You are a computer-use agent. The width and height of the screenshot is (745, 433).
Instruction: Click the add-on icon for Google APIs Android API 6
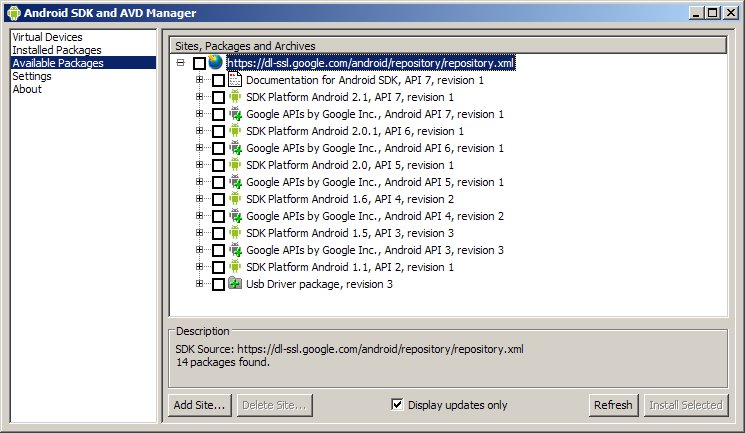tap(235, 147)
